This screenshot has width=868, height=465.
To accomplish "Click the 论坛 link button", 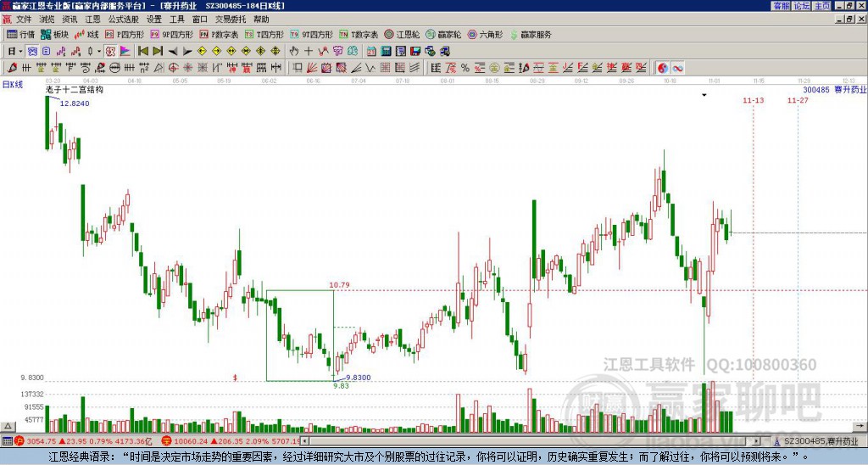I will coord(801,6).
